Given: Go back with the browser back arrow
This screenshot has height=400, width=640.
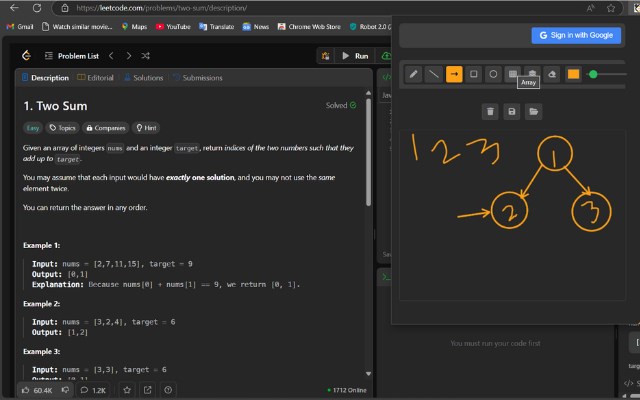Looking at the screenshot, I should (14, 8).
